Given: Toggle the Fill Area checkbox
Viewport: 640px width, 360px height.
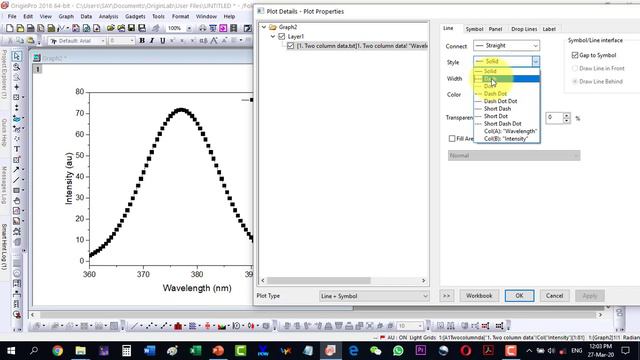Looking at the screenshot, I should (452, 138).
